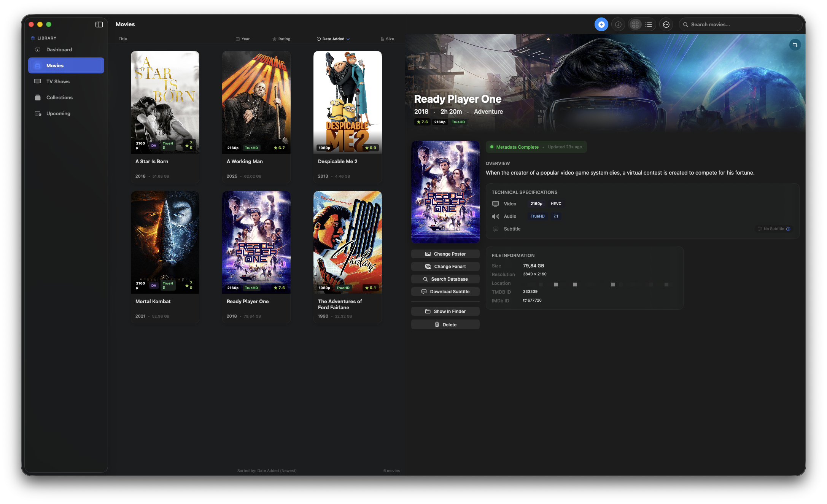Click the Download Subtitle button
The image size is (827, 504).
(x=445, y=291)
